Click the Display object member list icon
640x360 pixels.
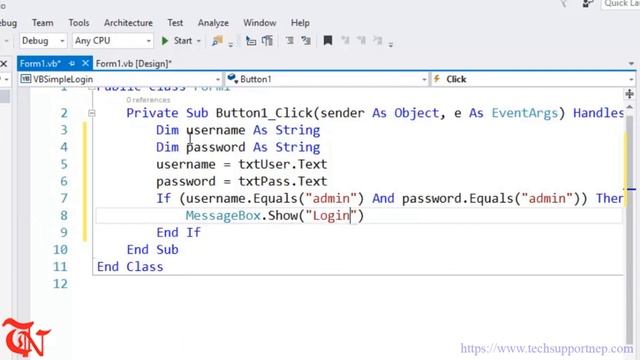pos(251,41)
